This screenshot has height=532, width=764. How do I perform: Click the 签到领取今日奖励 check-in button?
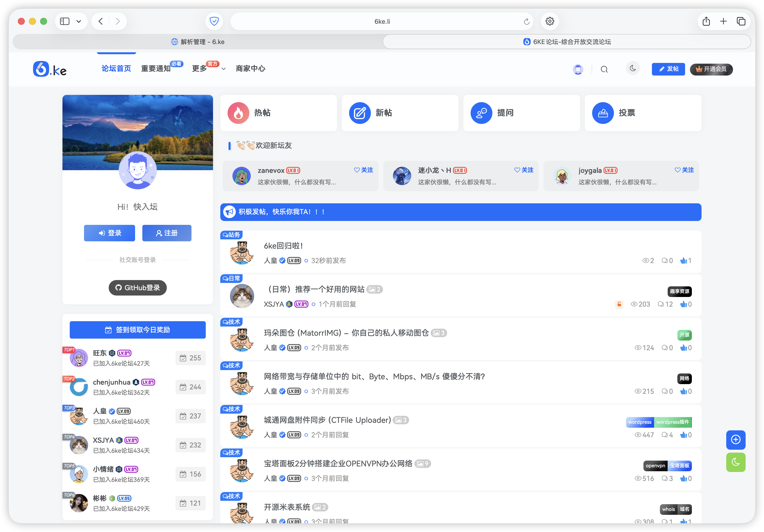point(138,330)
